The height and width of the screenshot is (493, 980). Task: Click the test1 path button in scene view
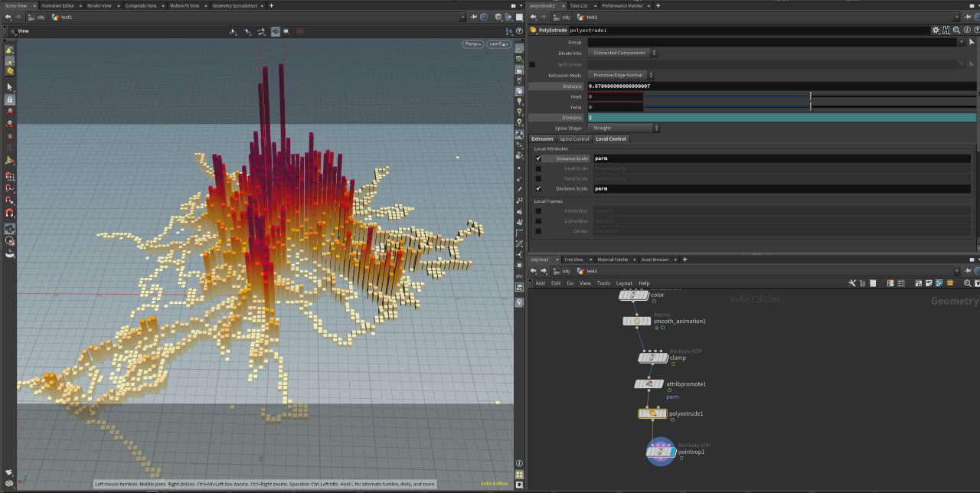(x=61, y=17)
